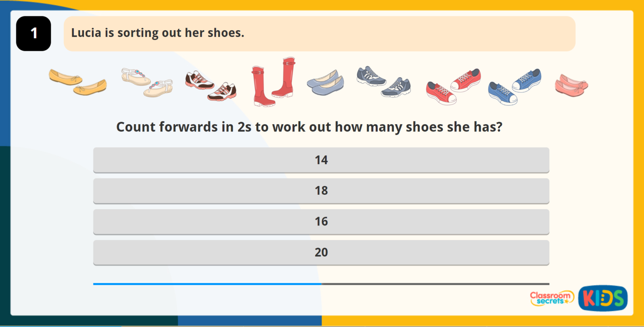Click the blue quiz progress bar
The image size is (644, 327).
(207, 284)
